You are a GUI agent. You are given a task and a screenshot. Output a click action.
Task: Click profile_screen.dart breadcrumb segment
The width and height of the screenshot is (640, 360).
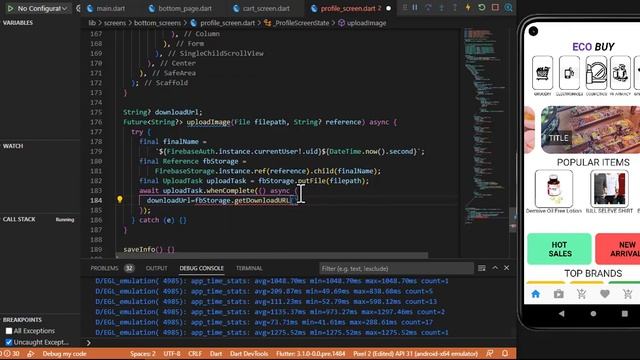click(223, 23)
